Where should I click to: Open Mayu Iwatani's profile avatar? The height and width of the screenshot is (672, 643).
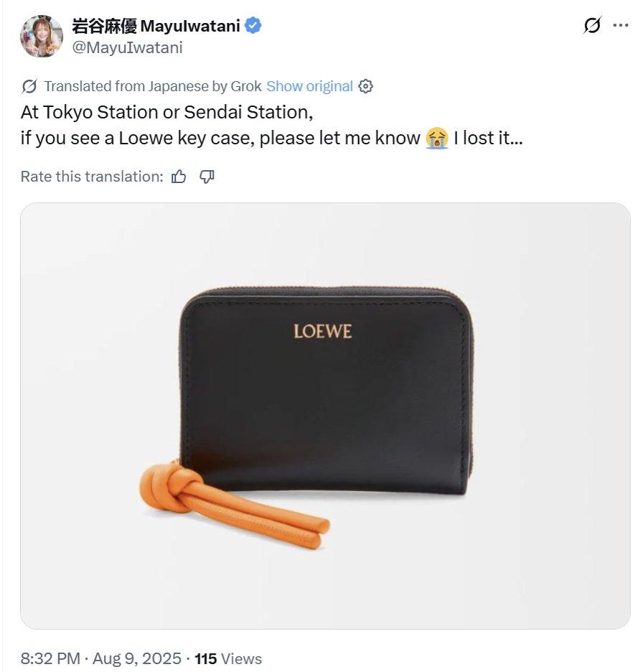(42, 36)
